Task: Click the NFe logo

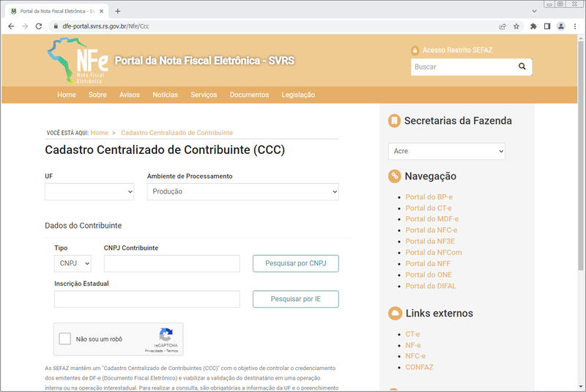Action: 78,61
